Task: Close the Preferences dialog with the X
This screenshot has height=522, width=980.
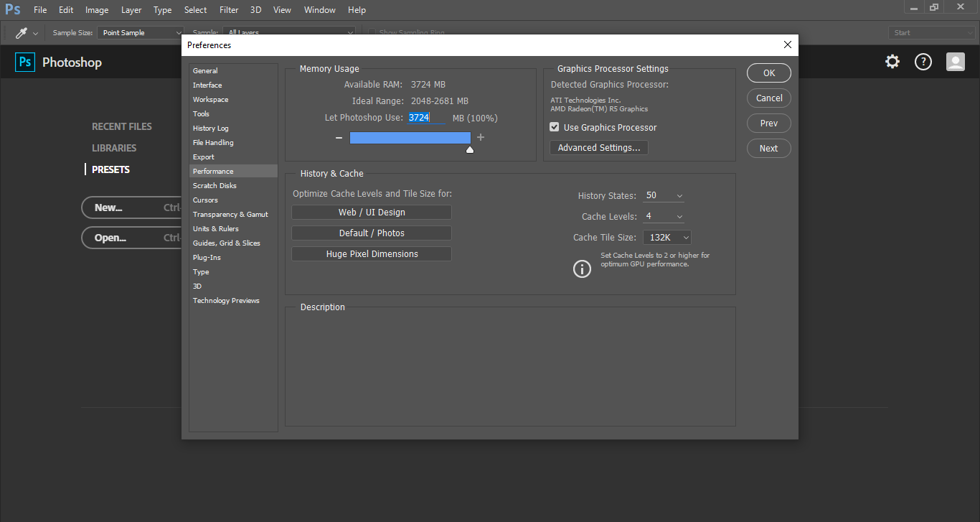Action: tap(787, 45)
